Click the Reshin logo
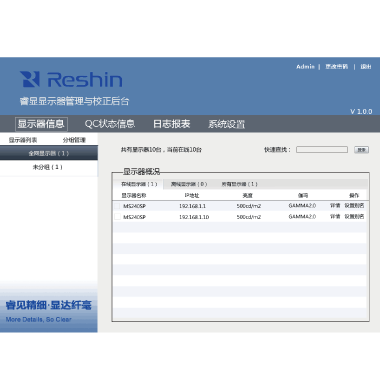The width and height of the screenshot is (380, 380). [71, 79]
